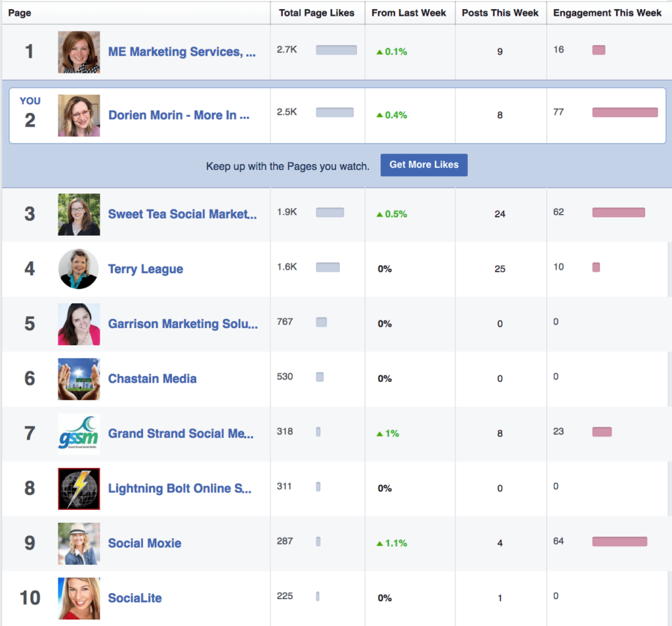Image resolution: width=672 pixels, height=626 pixels.
Task: Open ME Marketing Services page link
Action: 182,52
